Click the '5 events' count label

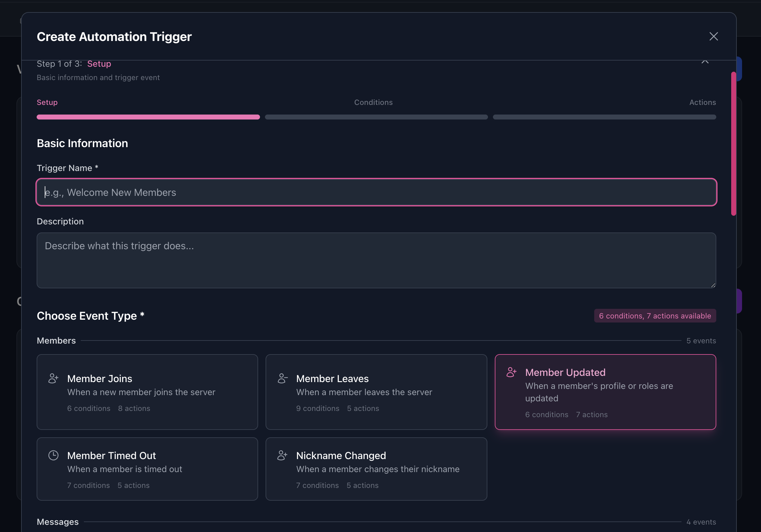click(701, 340)
